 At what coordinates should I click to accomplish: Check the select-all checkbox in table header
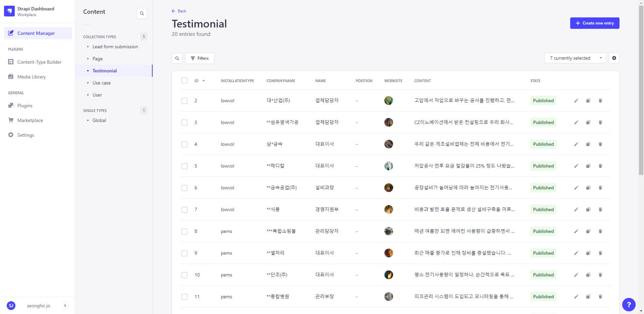coord(184,80)
